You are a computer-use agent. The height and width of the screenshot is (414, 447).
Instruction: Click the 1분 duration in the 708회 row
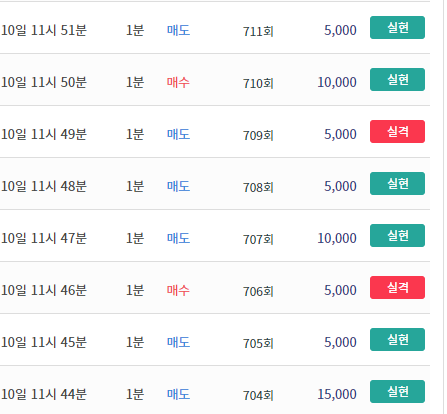[135, 186]
